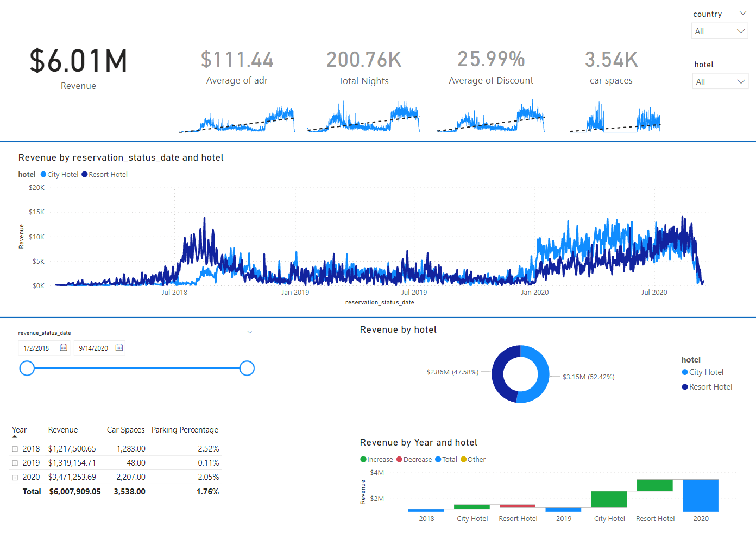Click the City Hotel dot in line chart legend

43,174
